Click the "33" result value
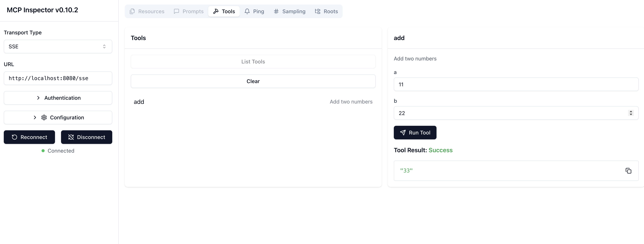Viewport: 644px width, 244px height. (x=406, y=170)
